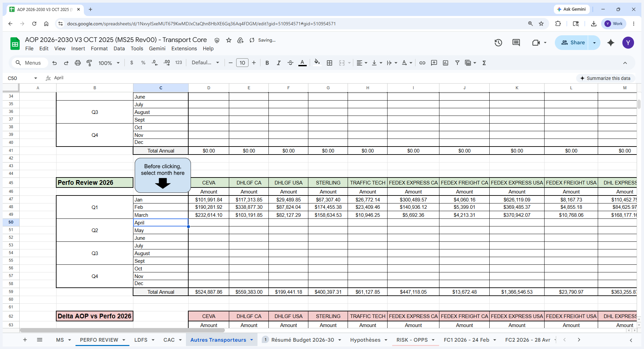Viewport: 644px width, 349px height.
Task: Open version history clock icon
Action: 498,43
